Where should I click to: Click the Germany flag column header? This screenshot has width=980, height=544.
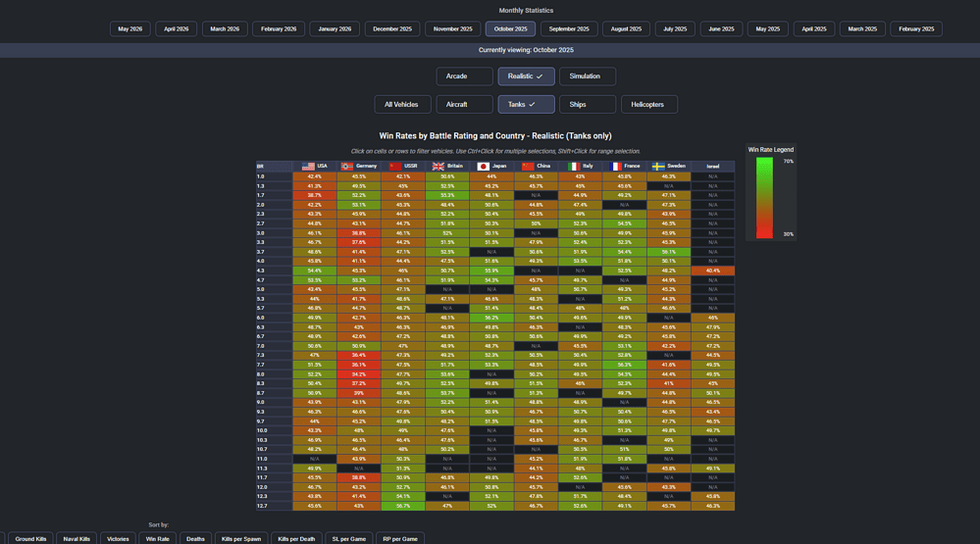coord(359,166)
